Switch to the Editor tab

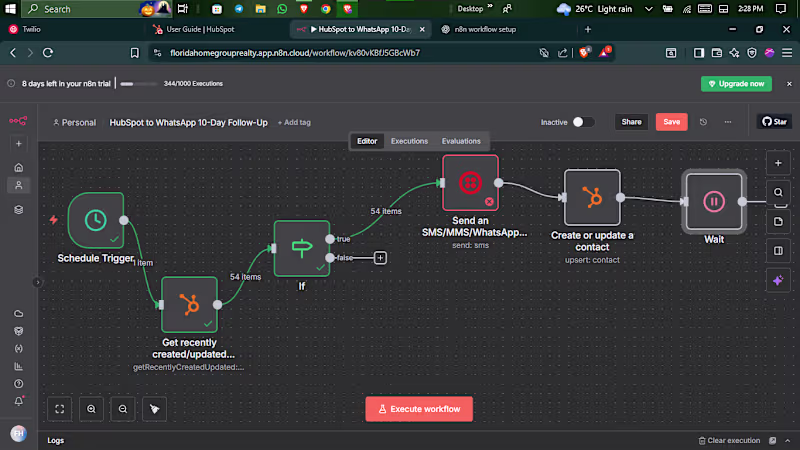pyautogui.click(x=367, y=141)
